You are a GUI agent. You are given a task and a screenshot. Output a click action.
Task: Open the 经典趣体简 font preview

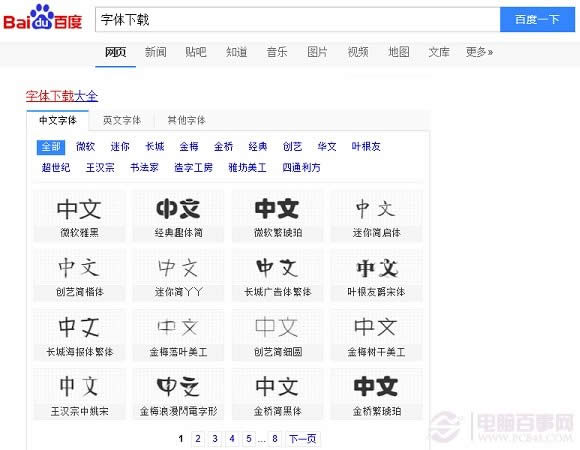click(x=178, y=216)
